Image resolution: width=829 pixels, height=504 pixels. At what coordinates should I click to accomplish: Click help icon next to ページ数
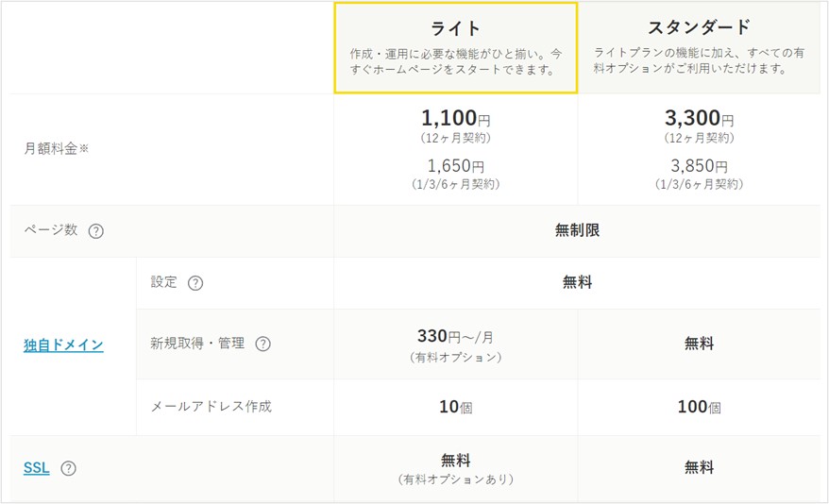click(95, 231)
